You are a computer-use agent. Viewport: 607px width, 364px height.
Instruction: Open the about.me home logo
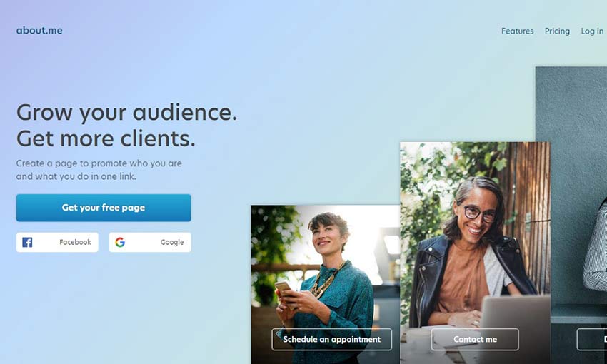pos(39,31)
